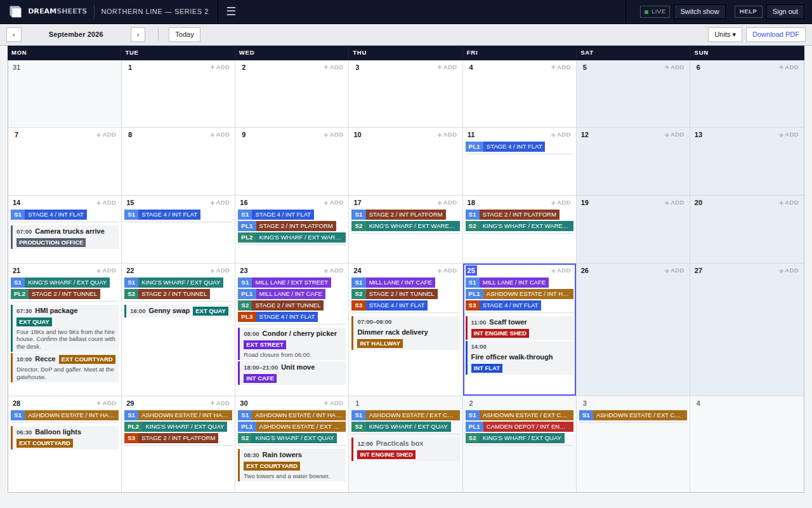The height and width of the screenshot is (508, 812).
Task: Add an entry on Friday 4
Action: (x=561, y=67)
